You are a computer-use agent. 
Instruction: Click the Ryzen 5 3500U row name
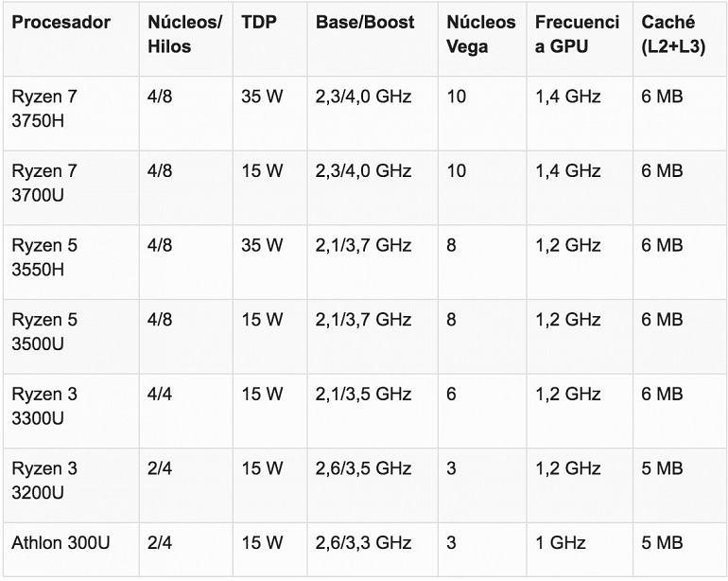click(44, 332)
